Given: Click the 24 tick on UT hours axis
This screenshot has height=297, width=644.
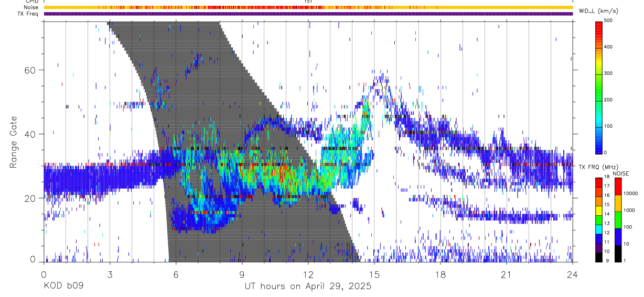Looking at the screenshot, I should [573, 274].
